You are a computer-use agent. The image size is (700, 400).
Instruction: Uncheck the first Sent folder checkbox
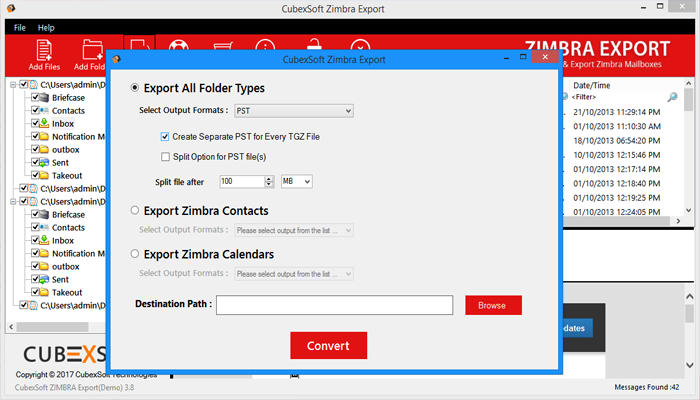pyautogui.click(x=35, y=162)
